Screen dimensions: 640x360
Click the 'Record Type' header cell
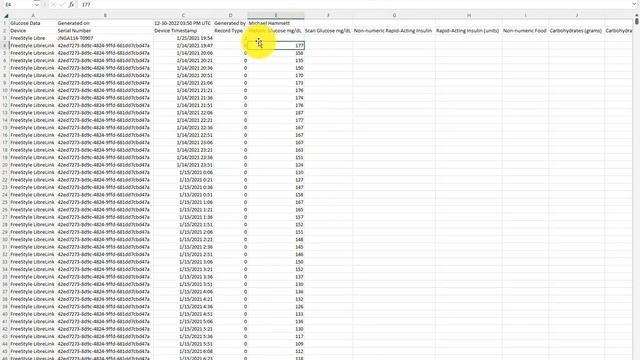coord(230,31)
